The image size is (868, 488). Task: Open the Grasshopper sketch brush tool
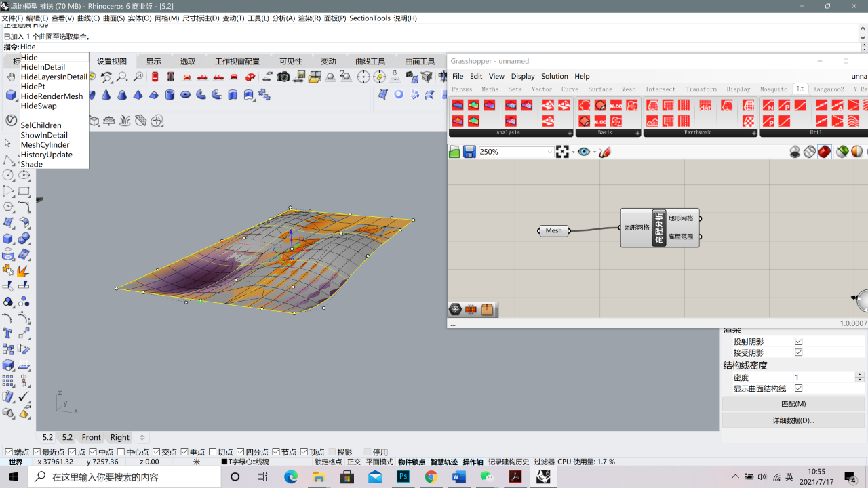coord(605,152)
